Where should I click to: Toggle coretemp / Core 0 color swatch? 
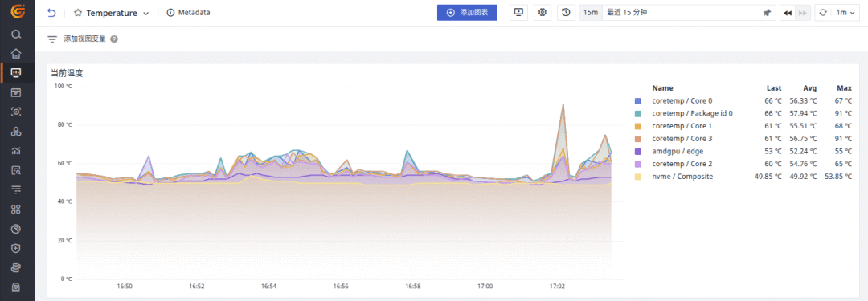637,100
